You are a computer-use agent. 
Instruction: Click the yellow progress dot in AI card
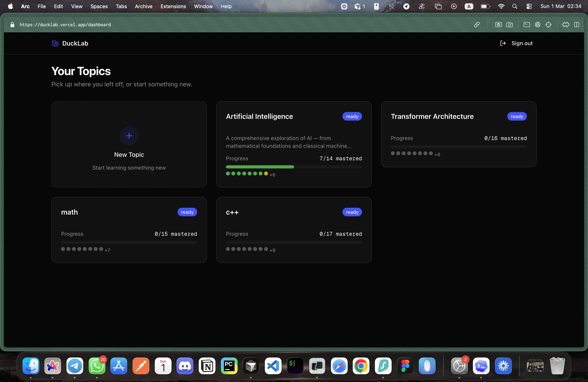click(x=266, y=173)
